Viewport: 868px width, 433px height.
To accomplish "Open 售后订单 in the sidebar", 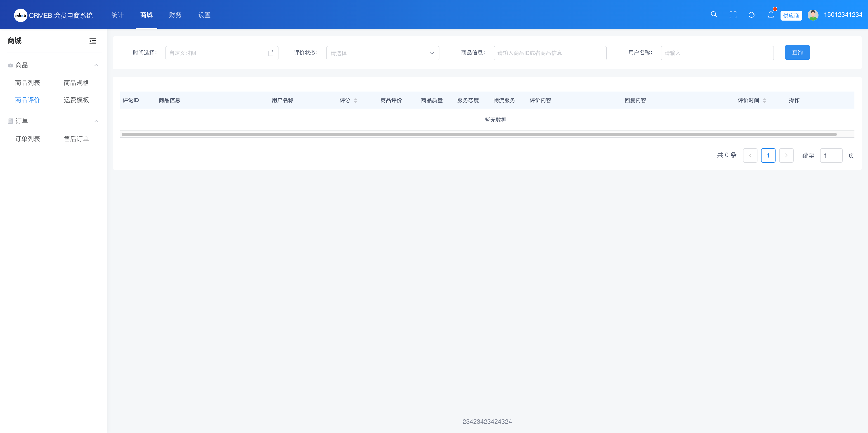I will pos(76,139).
